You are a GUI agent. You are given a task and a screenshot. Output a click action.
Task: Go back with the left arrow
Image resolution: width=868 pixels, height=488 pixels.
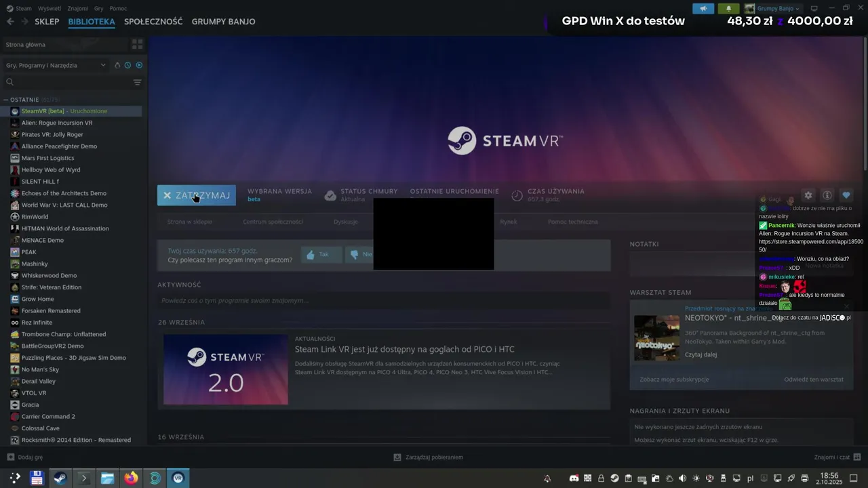(x=10, y=22)
